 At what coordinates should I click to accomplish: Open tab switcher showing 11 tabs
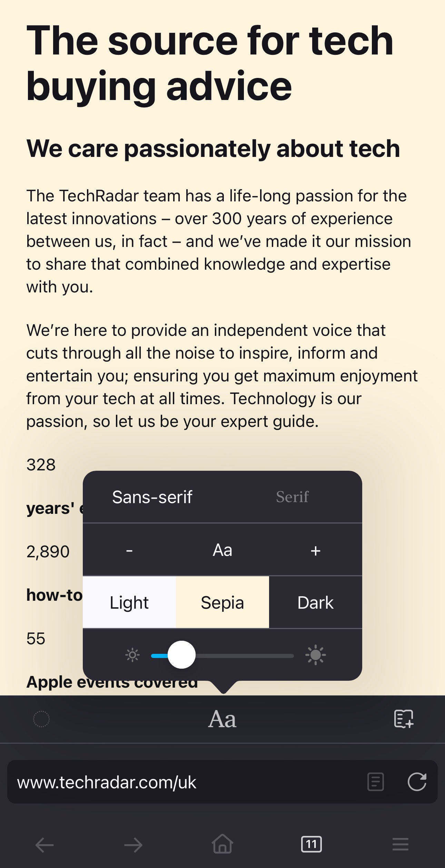[x=311, y=844]
